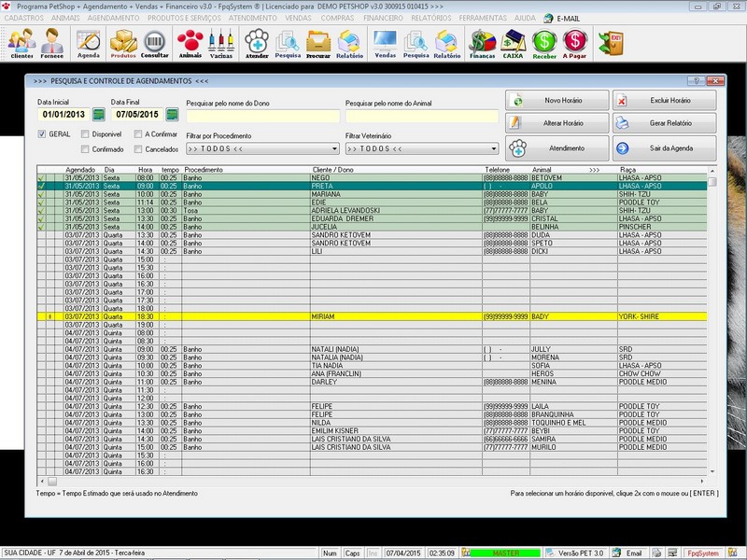Open the Atender paw icon

(257, 42)
